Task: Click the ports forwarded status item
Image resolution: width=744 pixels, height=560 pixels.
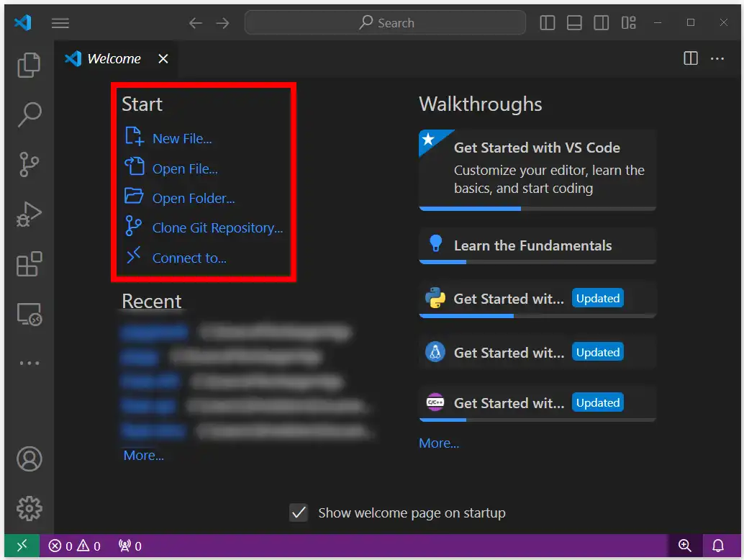Action: 130,546
